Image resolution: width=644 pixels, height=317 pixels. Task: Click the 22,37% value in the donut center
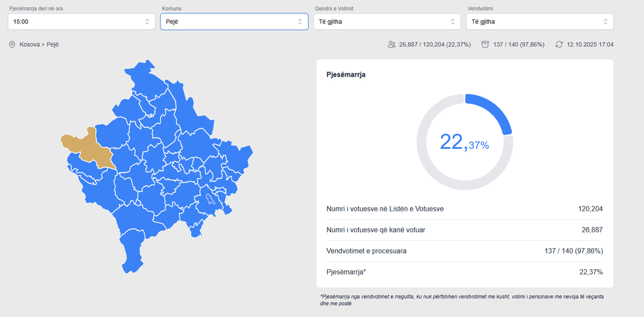click(x=464, y=142)
